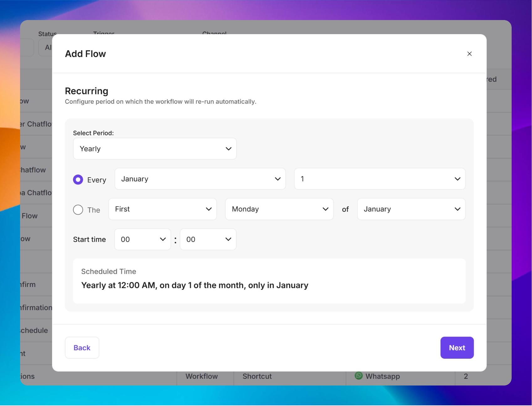Click the Scheduled Time summary text

tap(195, 285)
